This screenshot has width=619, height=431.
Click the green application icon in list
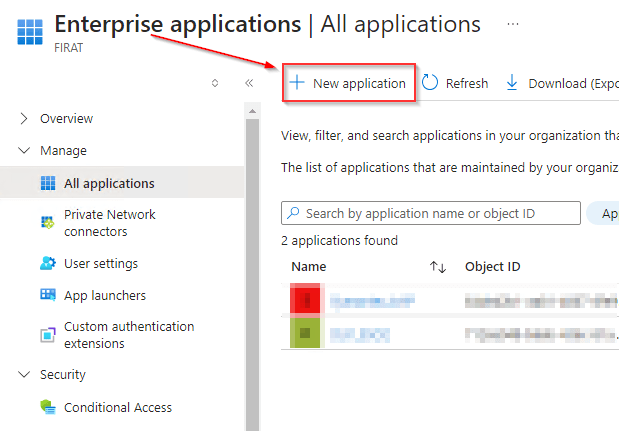coord(305,333)
